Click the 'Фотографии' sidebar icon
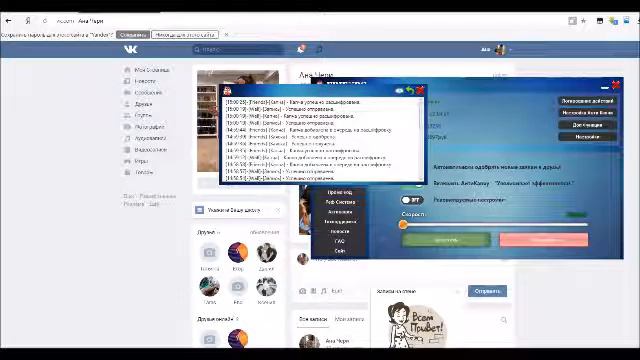 [127, 127]
